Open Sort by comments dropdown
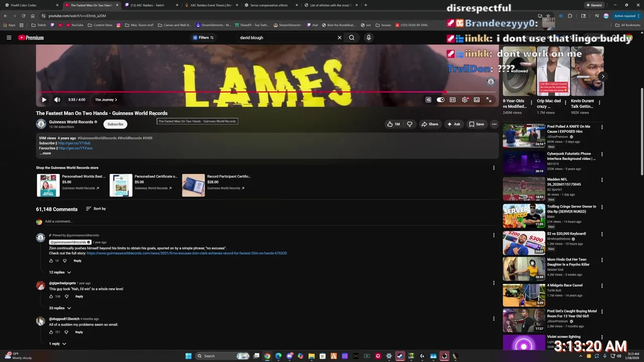Image resolution: width=644 pixels, height=362 pixels. click(x=96, y=209)
